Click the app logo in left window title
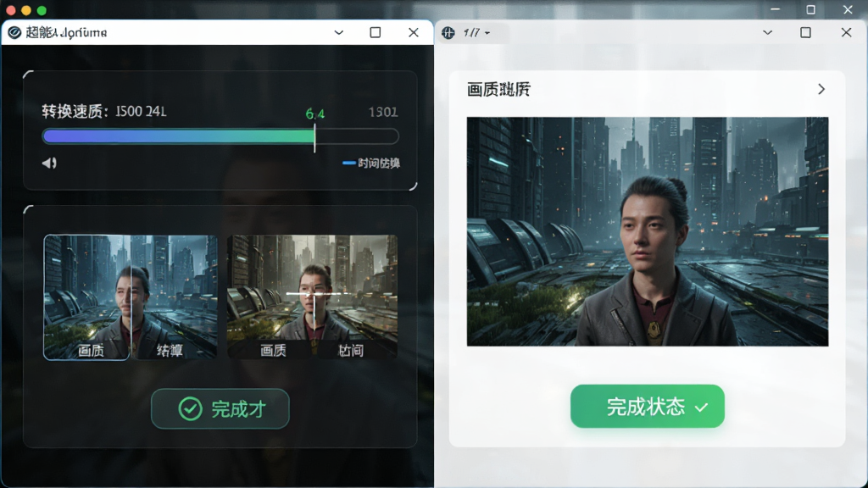The width and height of the screenshot is (868, 488). click(x=14, y=33)
